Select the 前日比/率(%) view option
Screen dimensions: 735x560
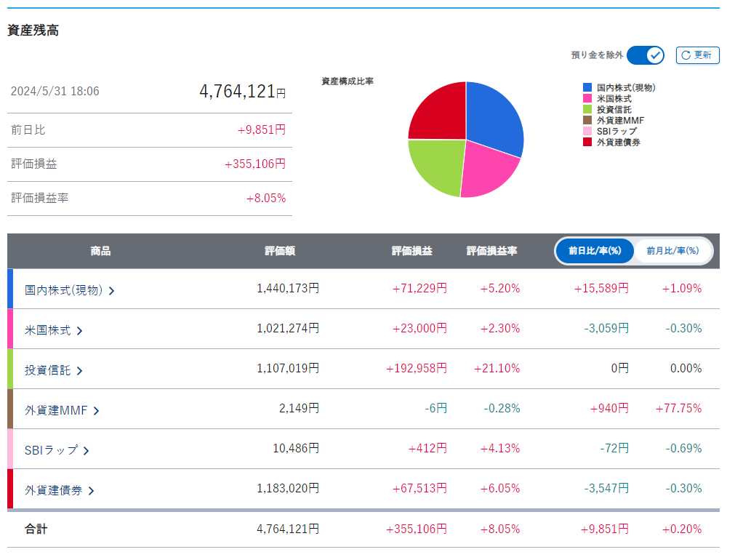(x=595, y=251)
